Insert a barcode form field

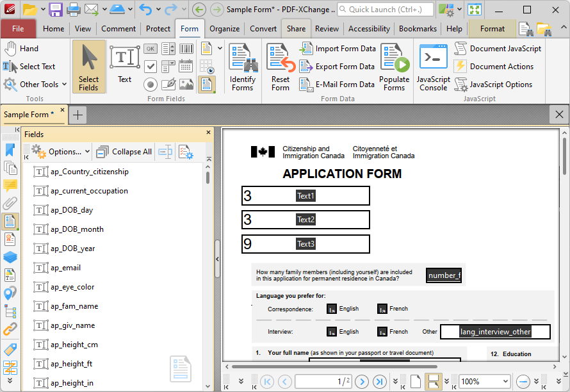coord(186,49)
